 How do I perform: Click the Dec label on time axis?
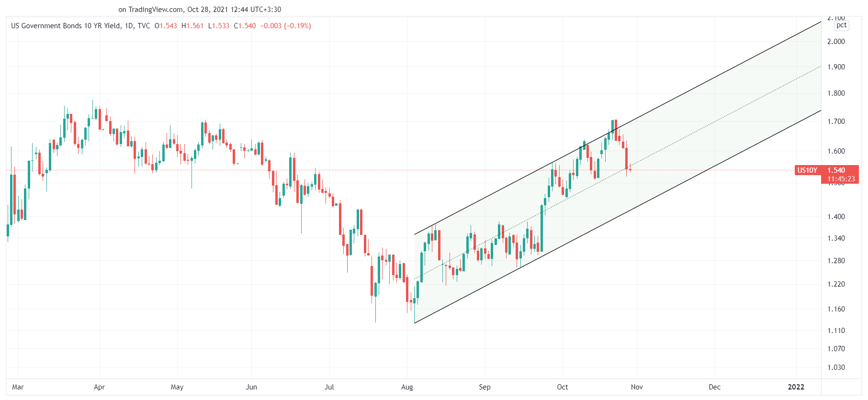pyautogui.click(x=714, y=387)
